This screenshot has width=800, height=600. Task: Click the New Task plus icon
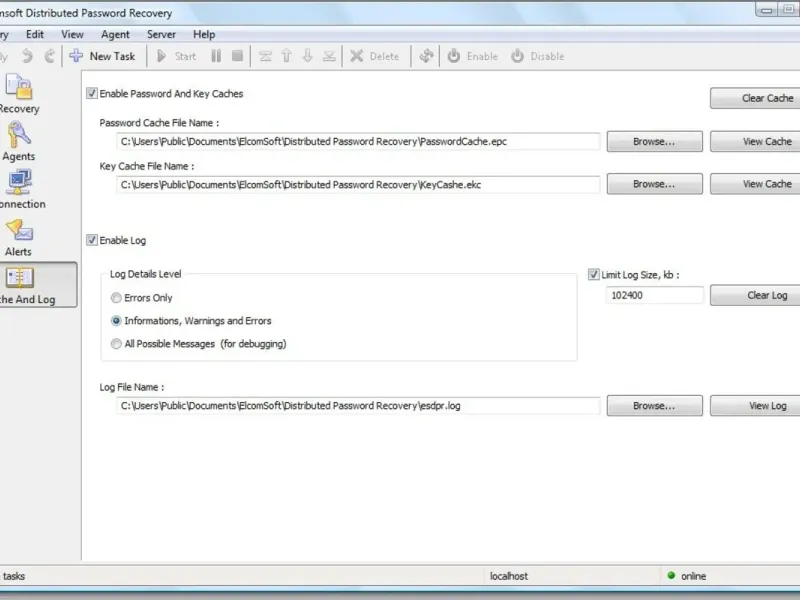(x=76, y=56)
